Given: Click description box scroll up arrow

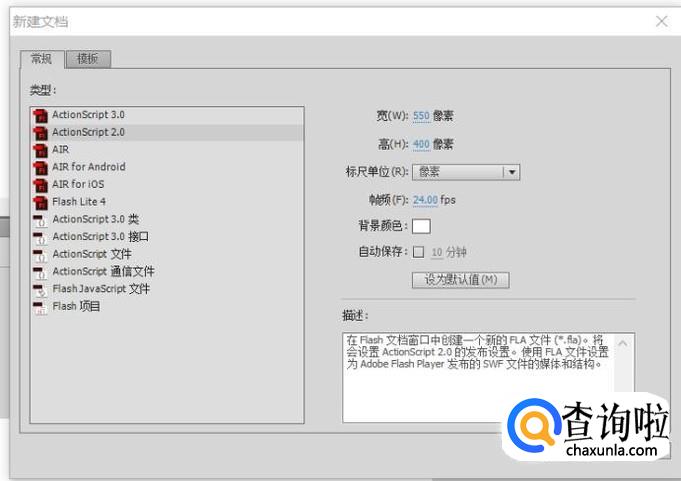Looking at the screenshot, I should click(x=623, y=343).
